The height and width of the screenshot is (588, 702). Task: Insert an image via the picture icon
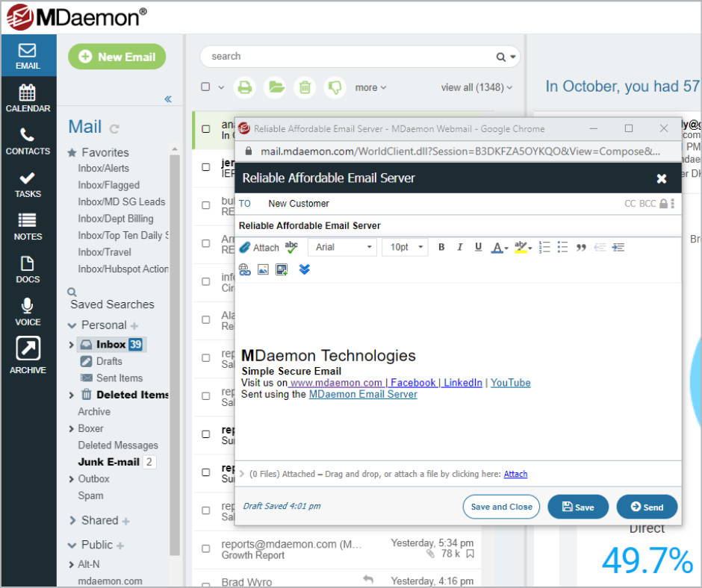click(x=264, y=269)
